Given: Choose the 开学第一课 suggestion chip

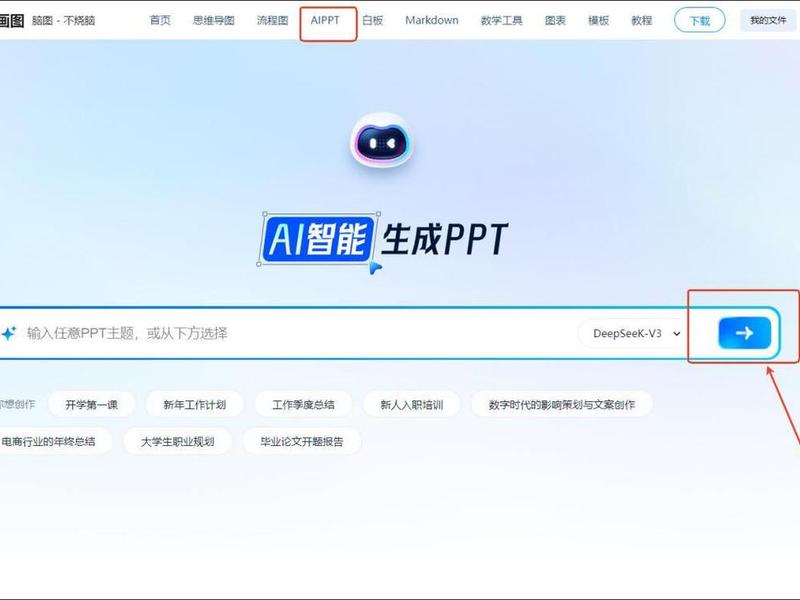Looking at the screenshot, I should click(91, 405).
